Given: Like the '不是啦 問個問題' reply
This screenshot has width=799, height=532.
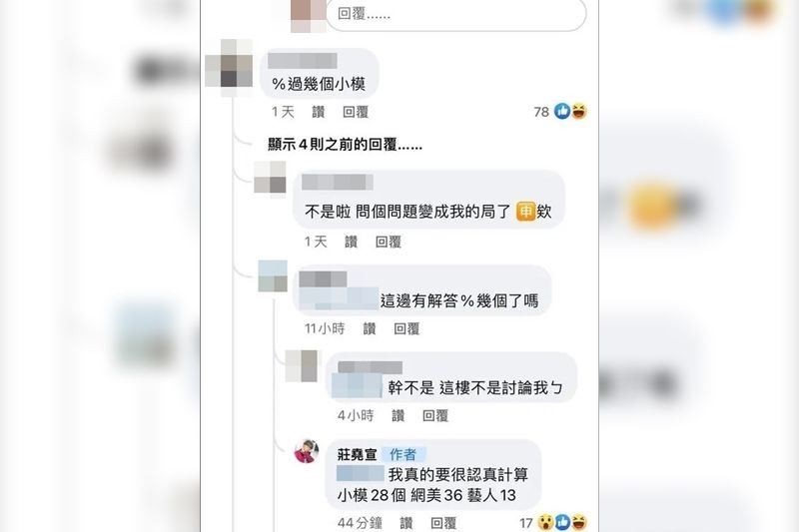Looking at the screenshot, I should tap(351, 242).
